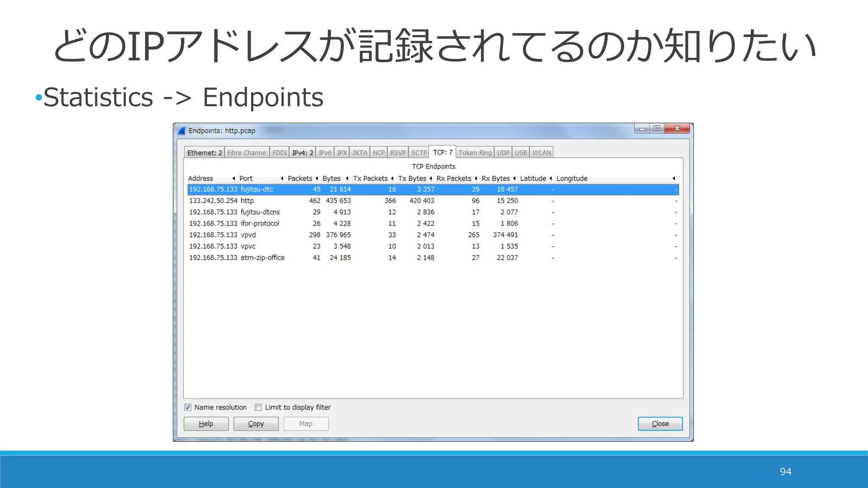868x488 pixels.
Task: Open the NCP tab
Action: 378,153
